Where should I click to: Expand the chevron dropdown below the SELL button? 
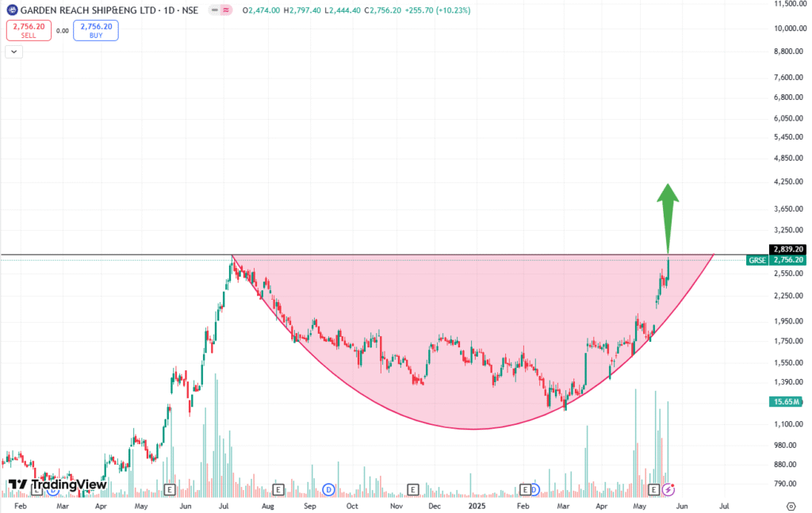pyautogui.click(x=14, y=52)
